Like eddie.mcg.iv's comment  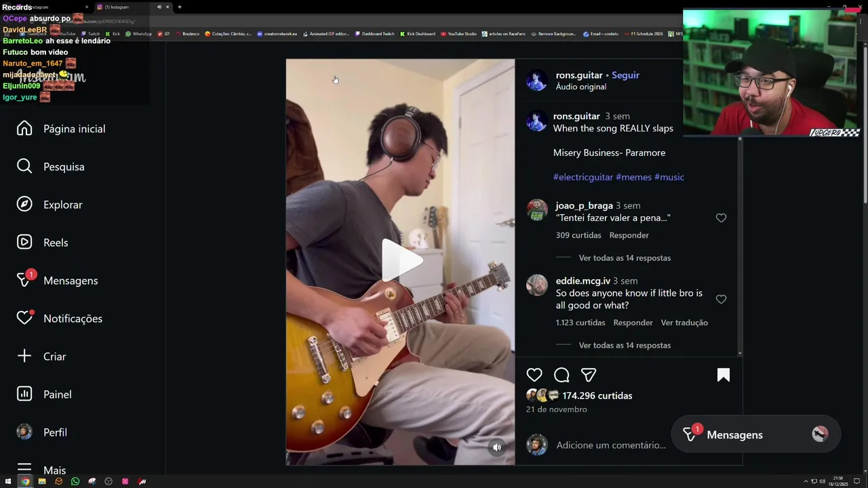(x=721, y=300)
